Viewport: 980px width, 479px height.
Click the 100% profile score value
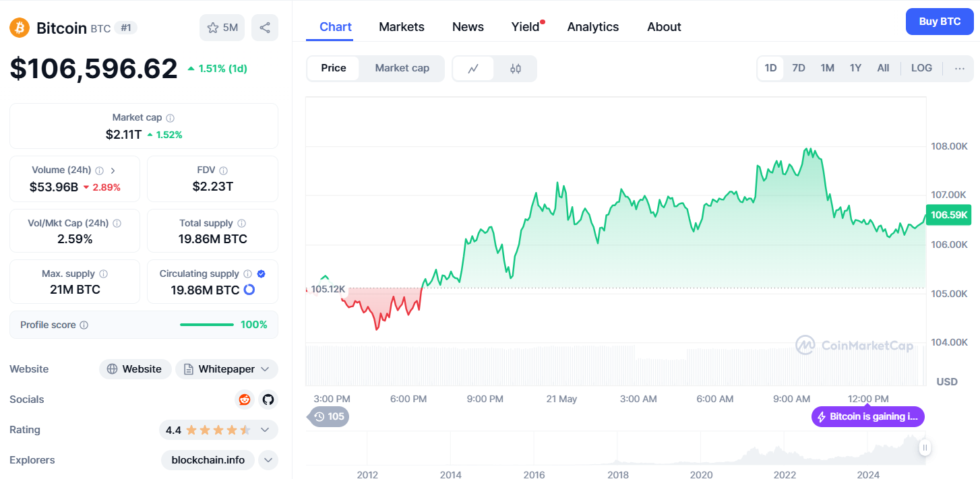pos(254,325)
